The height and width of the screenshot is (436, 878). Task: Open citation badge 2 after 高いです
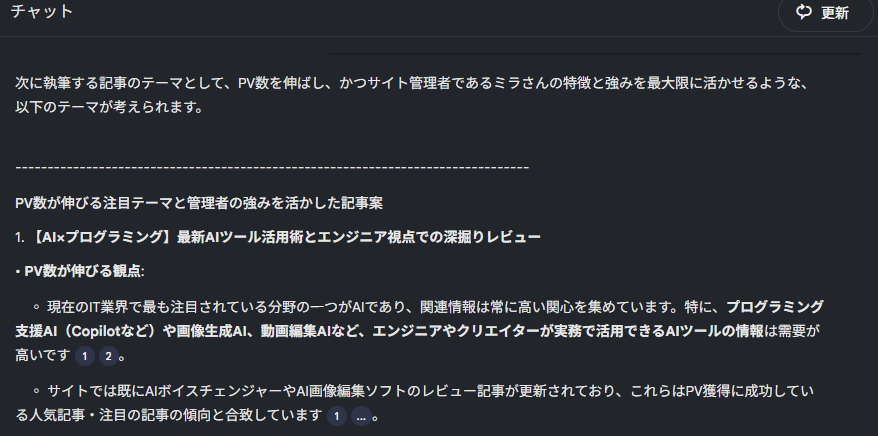tap(109, 357)
